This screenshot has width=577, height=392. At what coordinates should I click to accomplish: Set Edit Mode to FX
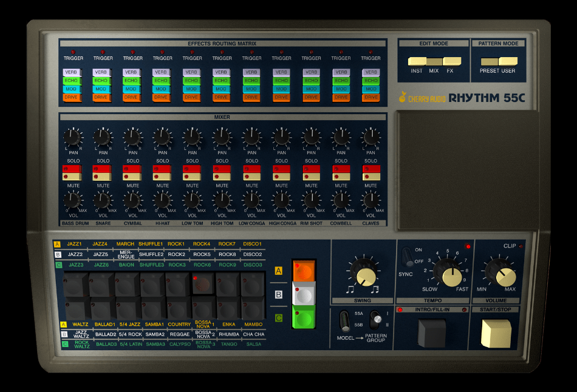click(x=452, y=61)
